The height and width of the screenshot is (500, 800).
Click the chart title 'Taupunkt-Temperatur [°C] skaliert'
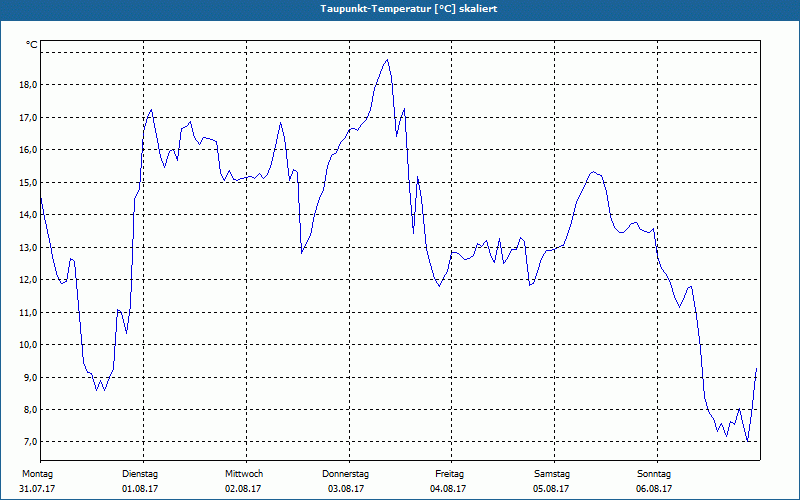coord(409,9)
